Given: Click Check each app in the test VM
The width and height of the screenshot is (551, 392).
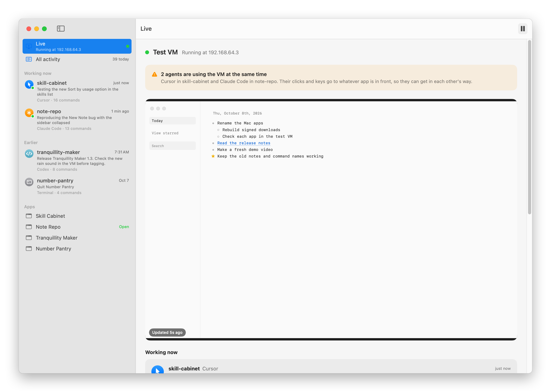Looking at the screenshot, I should click(257, 137).
